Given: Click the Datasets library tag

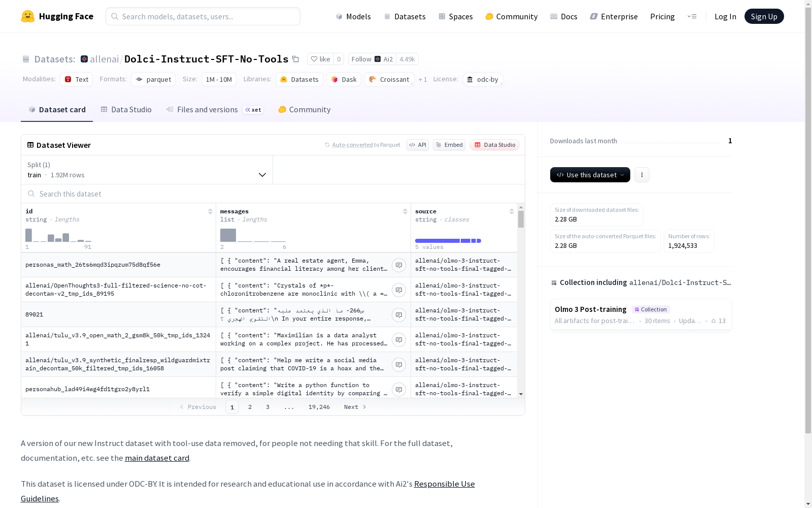Looking at the screenshot, I should [299, 79].
